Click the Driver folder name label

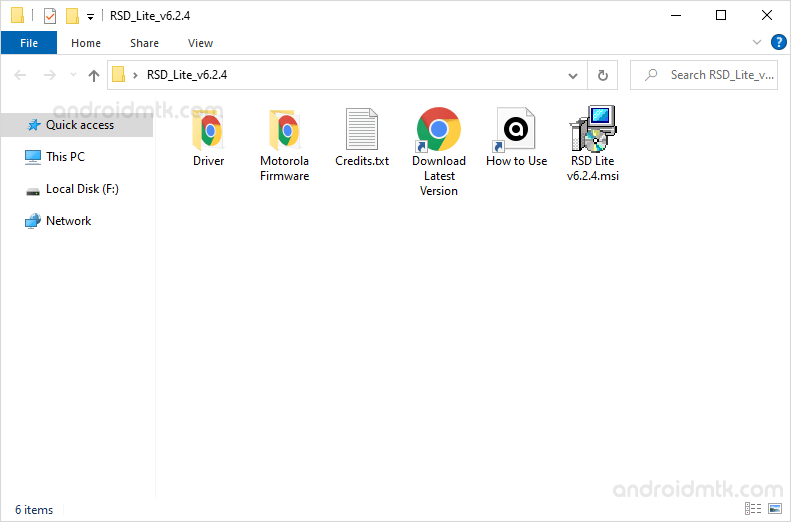208,161
